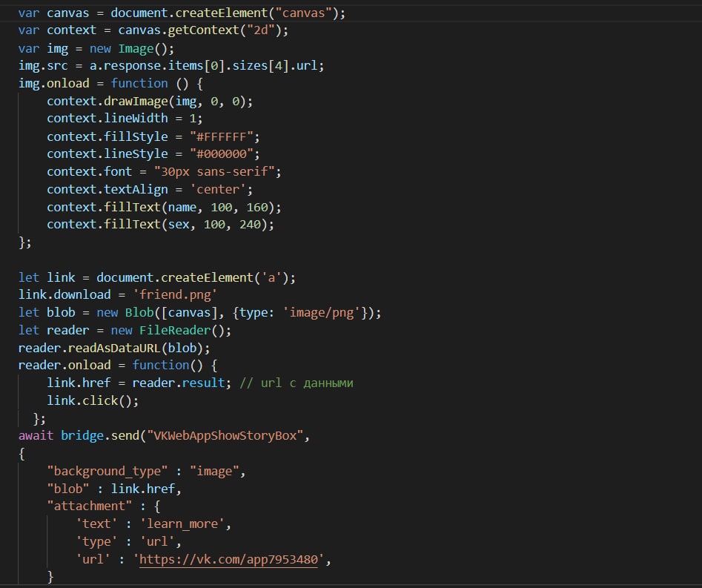The height and width of the screenshot is (588, 702).
Task: Click the 'friend.png' string literal
Action: pyautogui.click(x=175, y=294)
